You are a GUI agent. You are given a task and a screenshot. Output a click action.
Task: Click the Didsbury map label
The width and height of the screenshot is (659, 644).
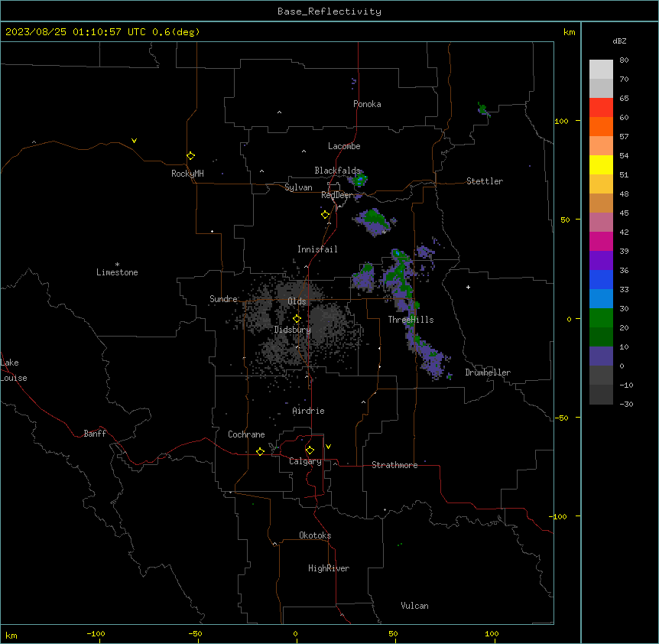point(293,330)
